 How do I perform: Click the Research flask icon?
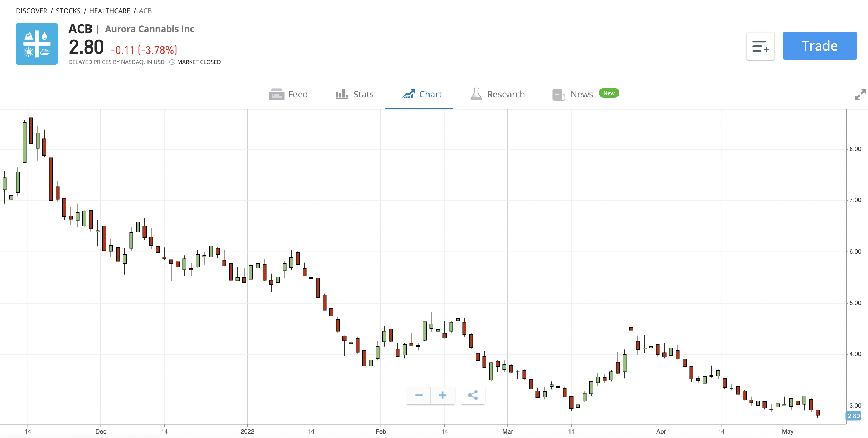476,94
